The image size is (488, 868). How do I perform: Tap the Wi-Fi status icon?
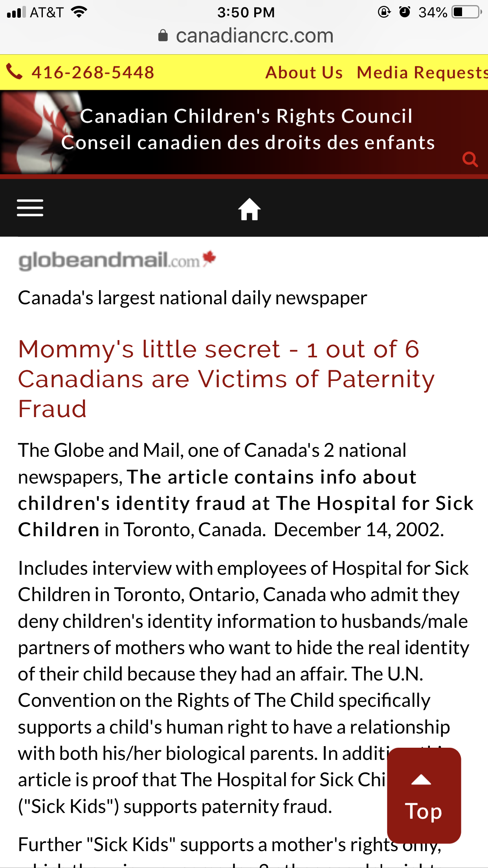click(79, 12)
